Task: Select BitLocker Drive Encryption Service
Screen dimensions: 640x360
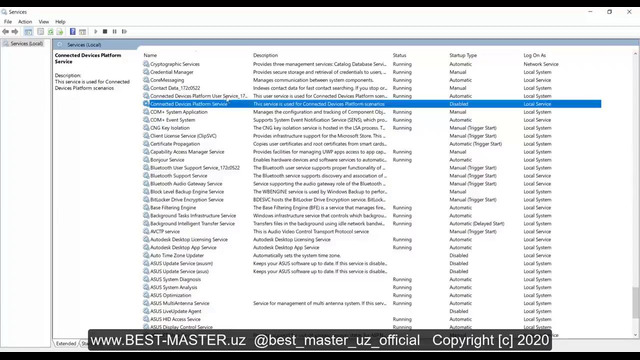Action: 187,200
